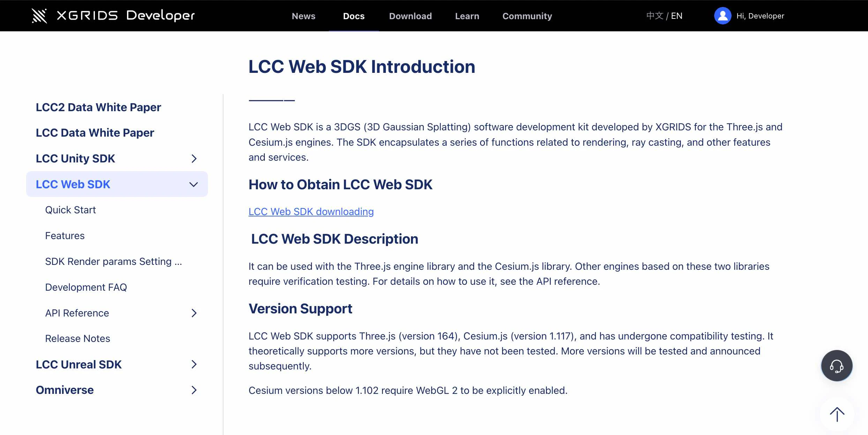Click the How to Obtain LCC Web SDK heading
The height and width of the screenshot is (435, 868).
(x=341, y=185)
